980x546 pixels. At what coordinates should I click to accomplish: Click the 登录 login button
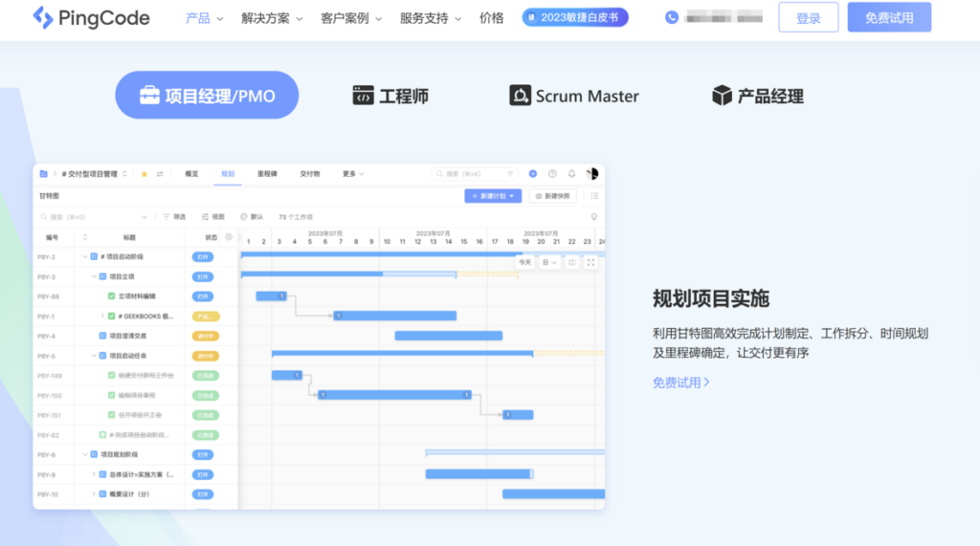pos(808,18)
